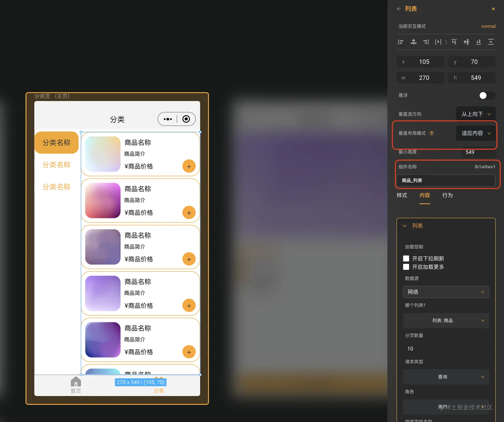Click the width field 270
Image resolution: width=504 pixels, height=422 pixels.
coord(420,78)
